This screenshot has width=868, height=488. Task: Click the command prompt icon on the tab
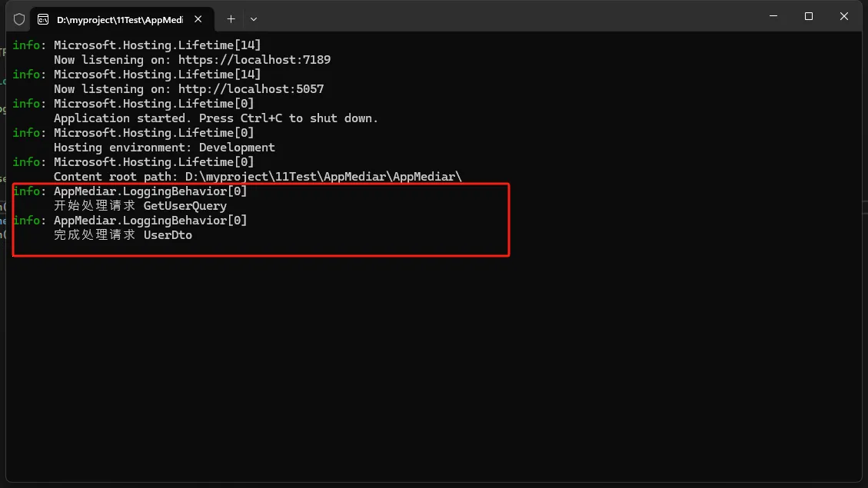(x=44, y=18)
